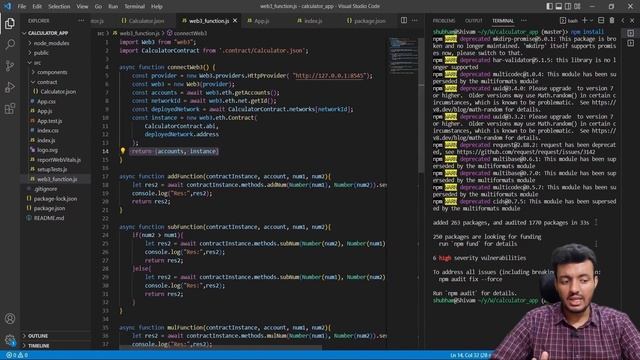Click the lightbulb code action icon
Viewport: 640px width, 360px height.
pyautogui.click(x=122, y=151)
